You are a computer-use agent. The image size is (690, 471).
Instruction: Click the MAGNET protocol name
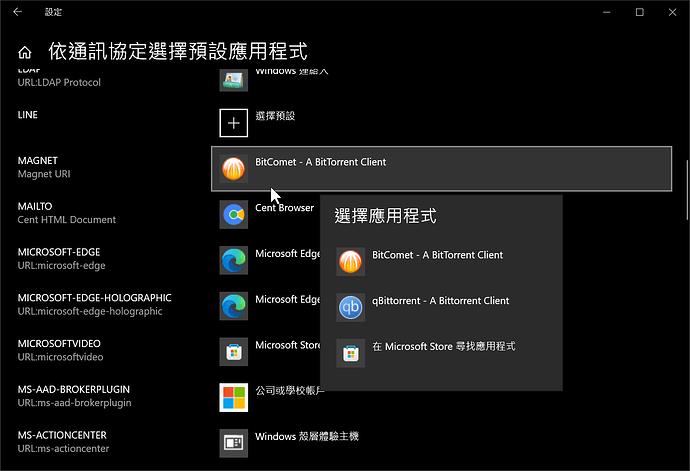(x=37, y=161)
